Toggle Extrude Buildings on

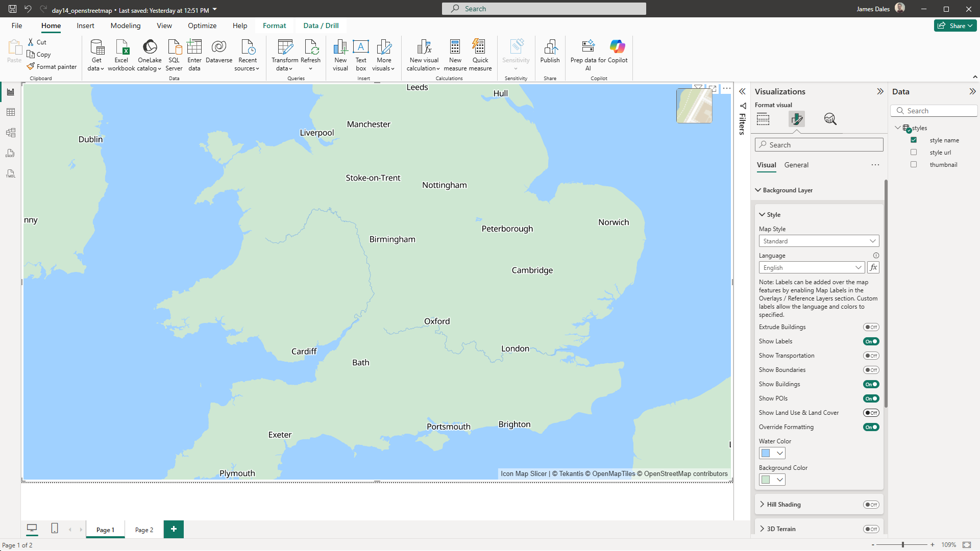(871, 327)
